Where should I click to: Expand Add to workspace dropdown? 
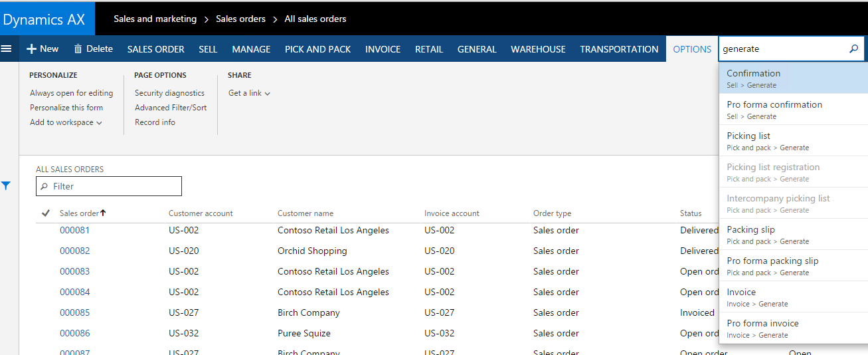[66, 122]
